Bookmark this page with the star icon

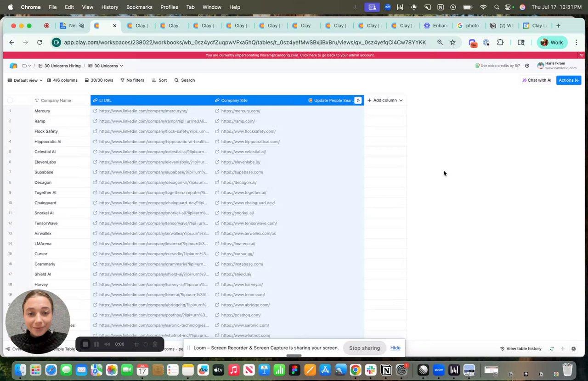pos(452,42)
